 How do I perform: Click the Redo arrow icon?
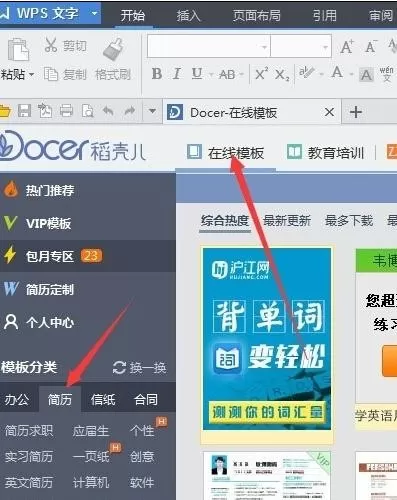[x=130, y=110]
